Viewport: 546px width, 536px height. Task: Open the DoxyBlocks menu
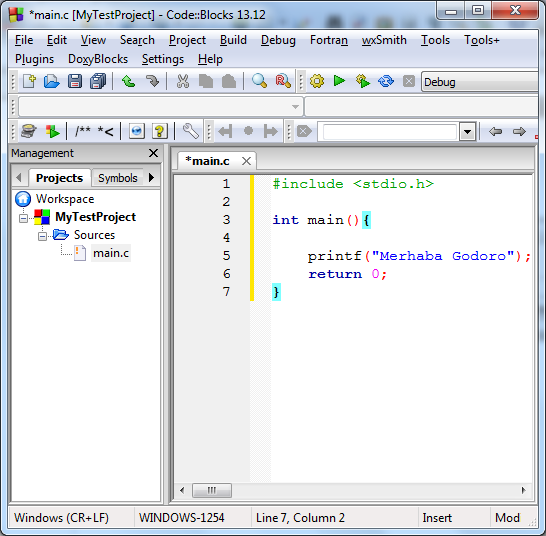[x=98, y=59]
